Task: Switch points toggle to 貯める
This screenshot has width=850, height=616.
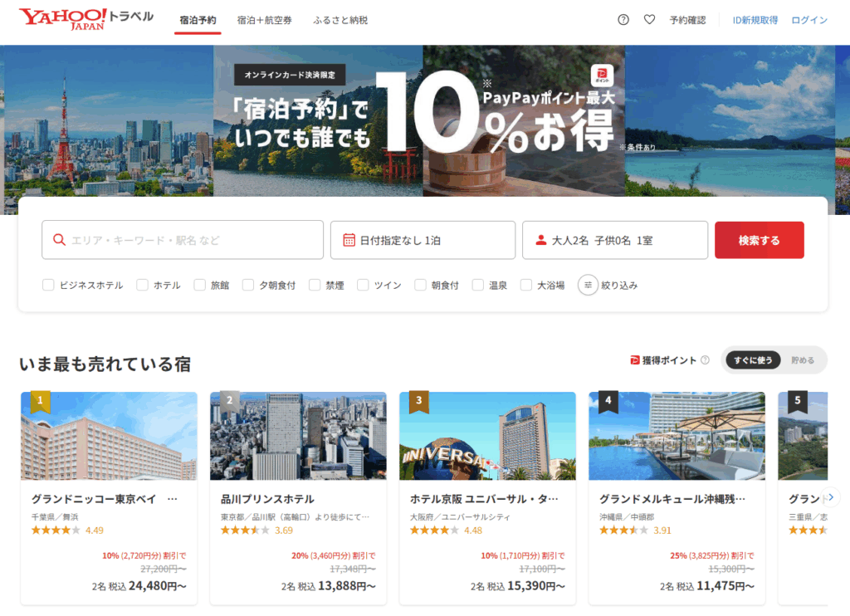Action: (802, 360)
